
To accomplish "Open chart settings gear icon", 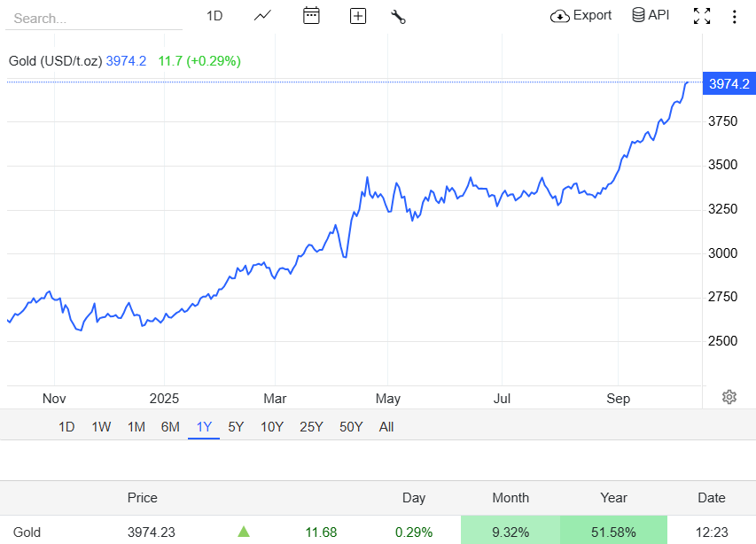I will coord(729,397).
